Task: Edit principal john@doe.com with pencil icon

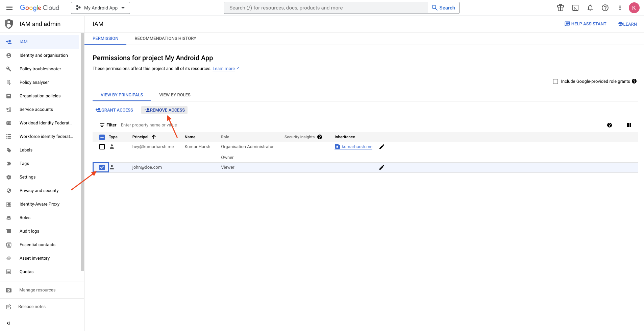Action: tap(381, 167)
